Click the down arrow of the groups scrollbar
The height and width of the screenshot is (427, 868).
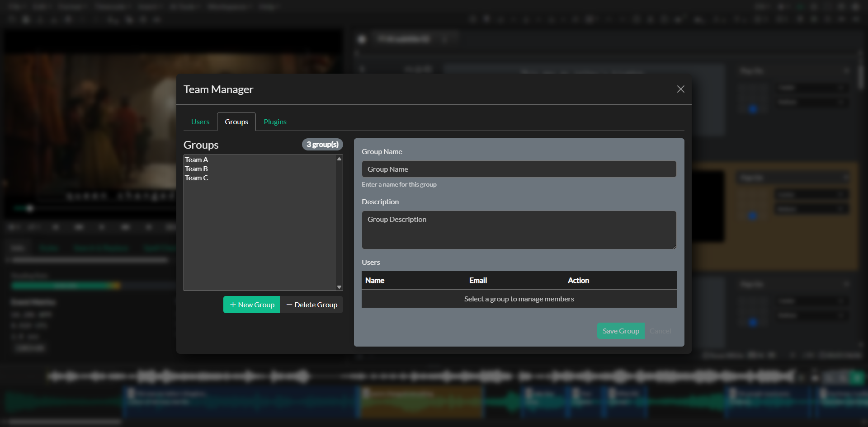coord(339,286)
